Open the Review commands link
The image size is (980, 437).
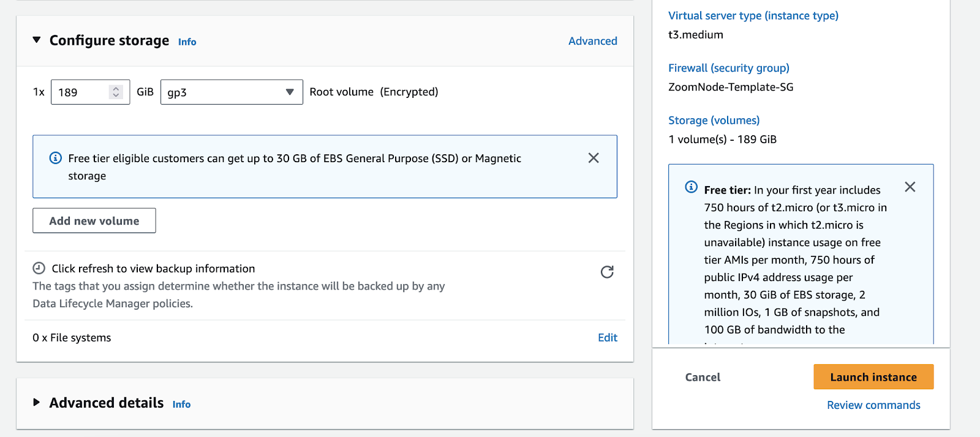coord(873,405)
